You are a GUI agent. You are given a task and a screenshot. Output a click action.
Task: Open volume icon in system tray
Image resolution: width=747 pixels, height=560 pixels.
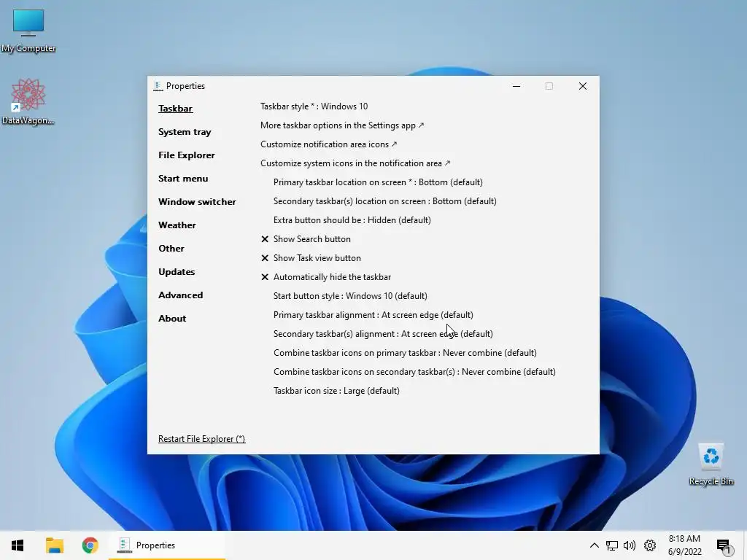(630, 545)
